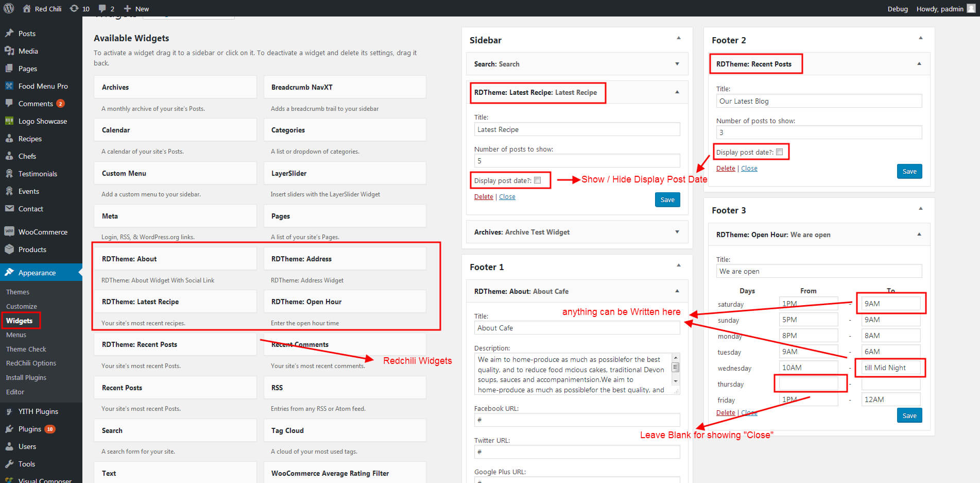This screenshot has width=980, height=483.
Task: Click Close link in Footer 2 Recent Posts widget
Action: pos(749,168)
